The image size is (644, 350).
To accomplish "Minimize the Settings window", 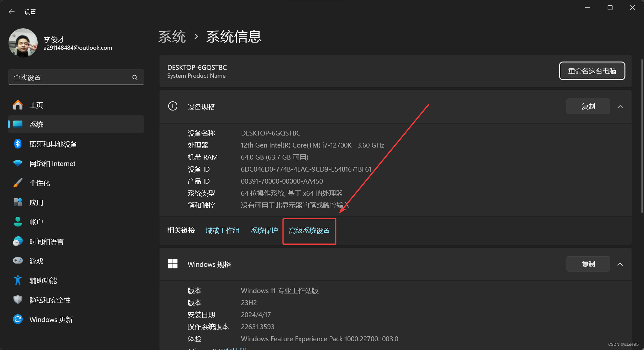I will [587, 7].
